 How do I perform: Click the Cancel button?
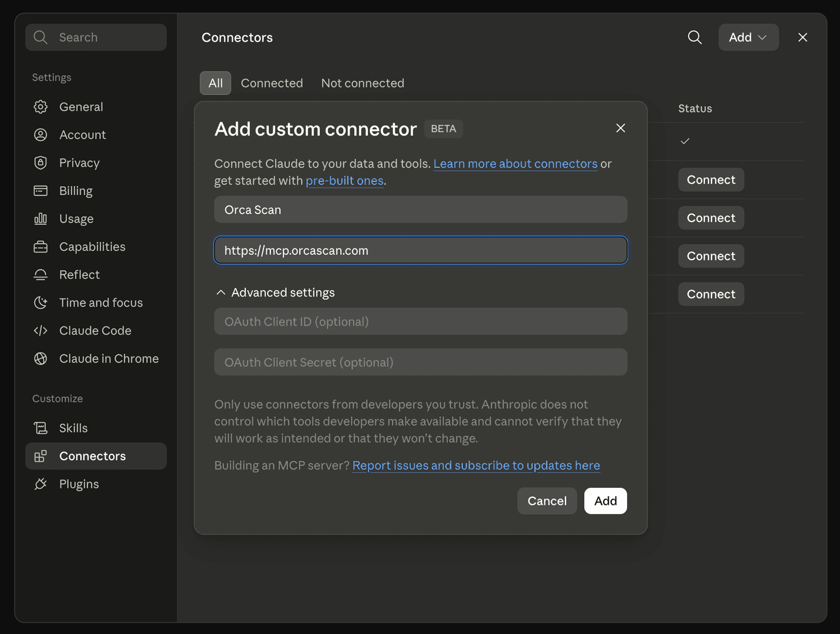tap(547, 501)
